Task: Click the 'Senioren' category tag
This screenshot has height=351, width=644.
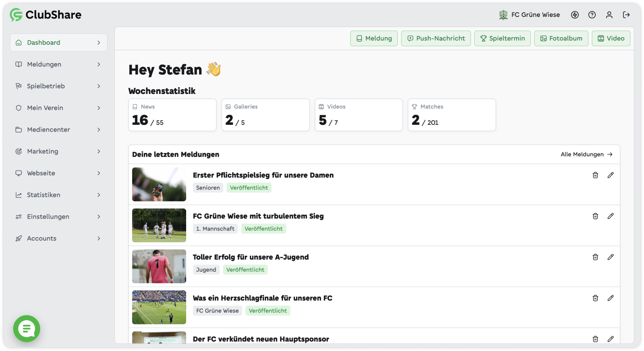Action: (x=208, y=188)
